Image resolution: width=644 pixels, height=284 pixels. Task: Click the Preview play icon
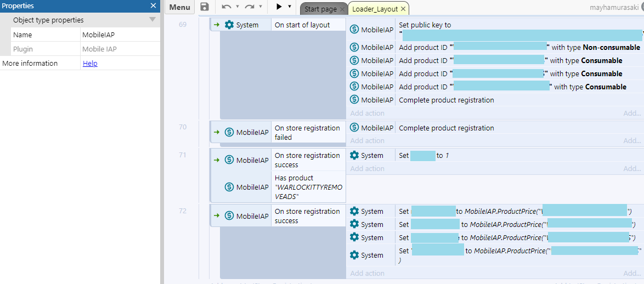click(279, 7)
